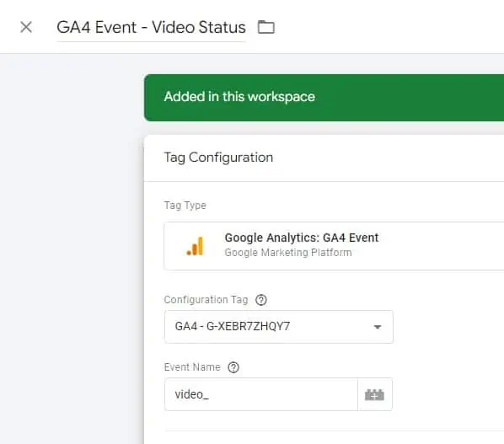
Task: Click the Added in this workspace banner
Action: [x=324, y=98]
